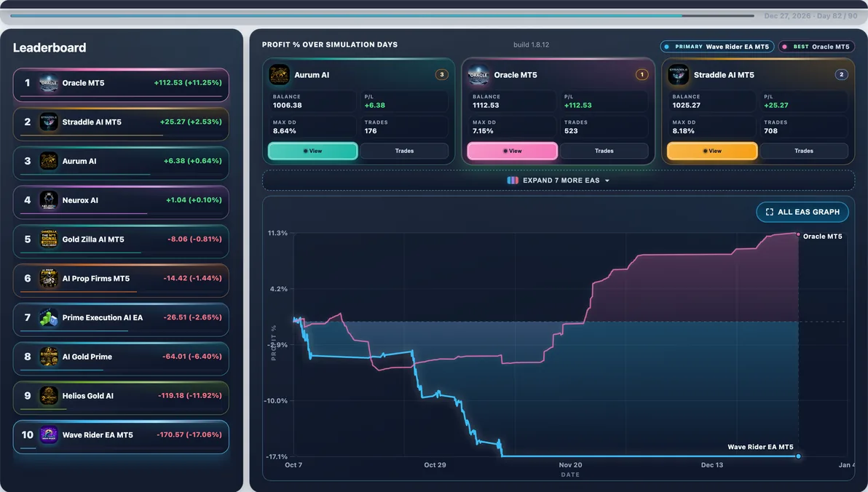Click the Aurum AI card logo

[x=279, y=75]
